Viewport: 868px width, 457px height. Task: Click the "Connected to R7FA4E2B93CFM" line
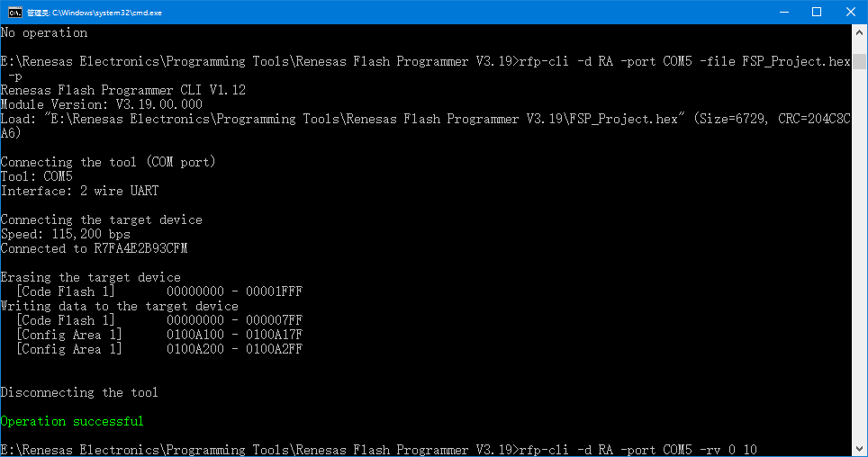94,248
